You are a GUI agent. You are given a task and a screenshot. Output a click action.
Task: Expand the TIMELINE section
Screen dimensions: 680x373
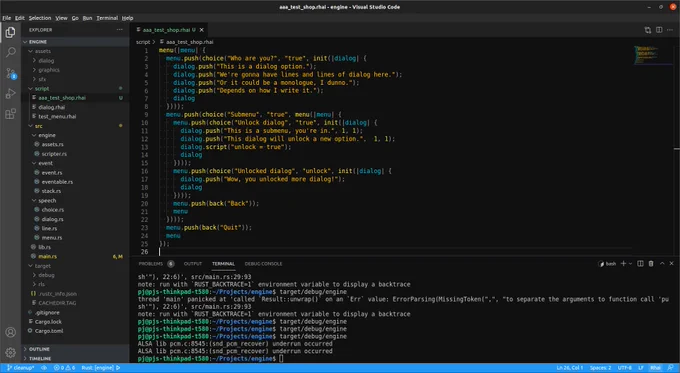click(75, 359)
